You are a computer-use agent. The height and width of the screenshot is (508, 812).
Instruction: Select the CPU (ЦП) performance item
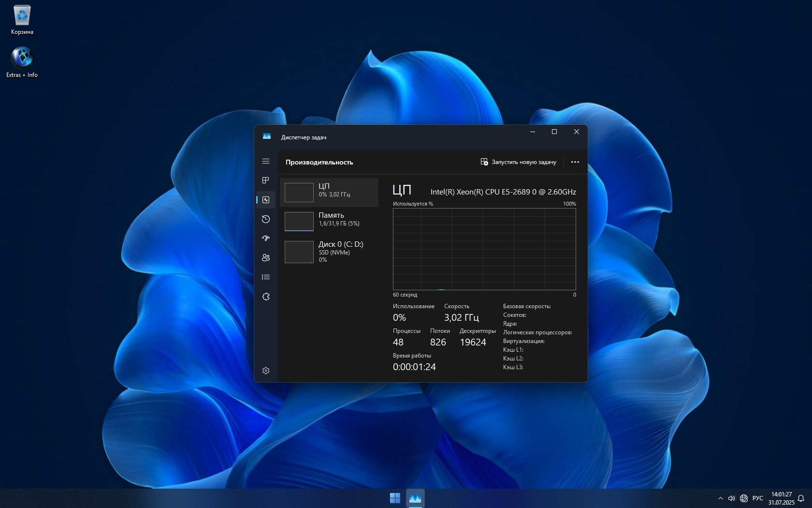pos(329,192)
